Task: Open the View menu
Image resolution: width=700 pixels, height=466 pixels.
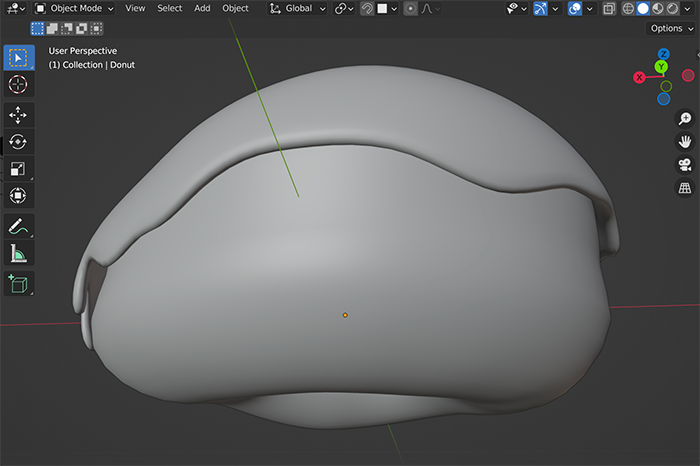Action: click(x=135, y=9)
